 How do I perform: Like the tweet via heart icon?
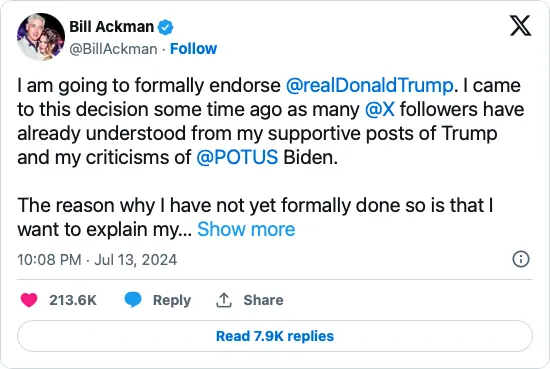pos(29,300)
